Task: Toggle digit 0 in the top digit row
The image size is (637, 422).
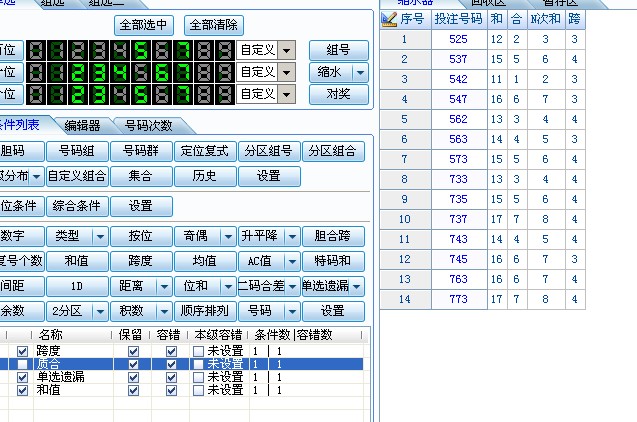Action: [36, 50]
